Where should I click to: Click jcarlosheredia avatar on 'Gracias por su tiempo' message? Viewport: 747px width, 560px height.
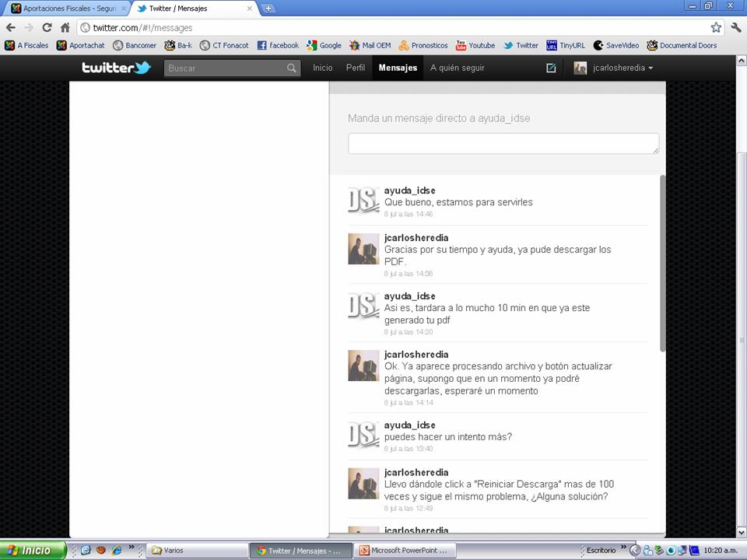(x=363, y=249)
